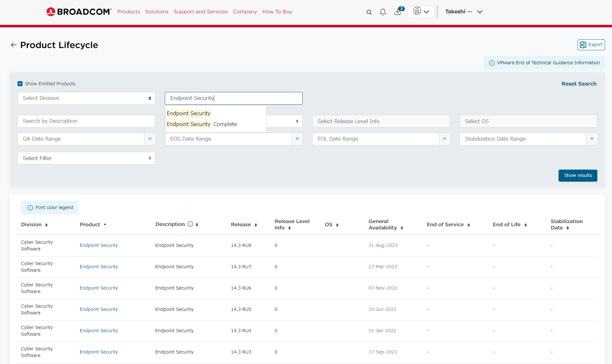Open How To Buy menu
Image resolution: width=612 pixels, height=364 pixels.
click(x=277, y=12)
